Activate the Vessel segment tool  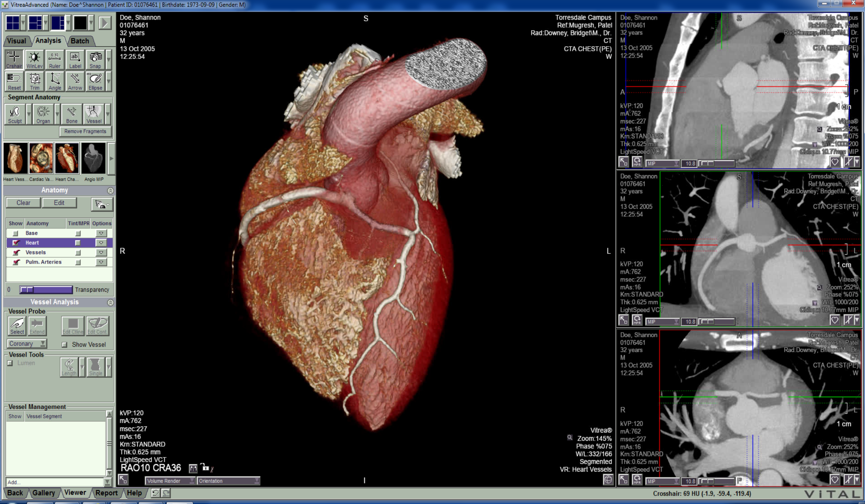click(x=94, y=114)
